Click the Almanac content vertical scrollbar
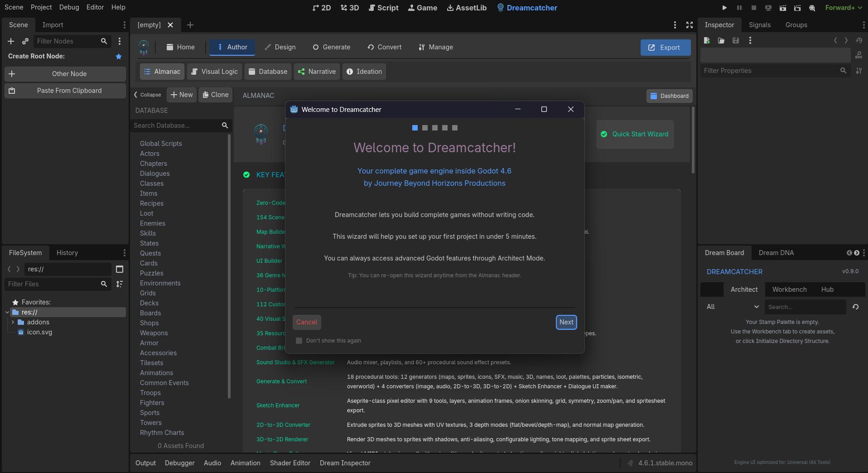The image size is (868, 473). [x=693, y=140]
